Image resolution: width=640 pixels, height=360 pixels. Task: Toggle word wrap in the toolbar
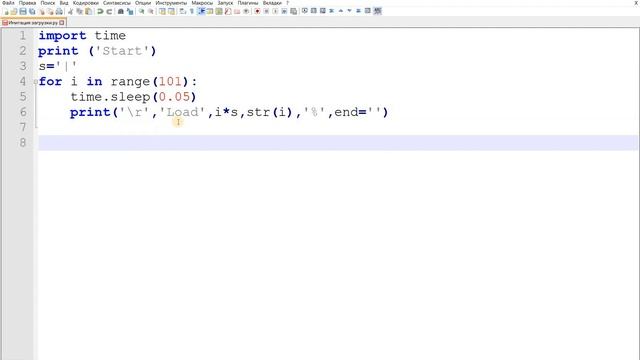click(x=183, y=11)
